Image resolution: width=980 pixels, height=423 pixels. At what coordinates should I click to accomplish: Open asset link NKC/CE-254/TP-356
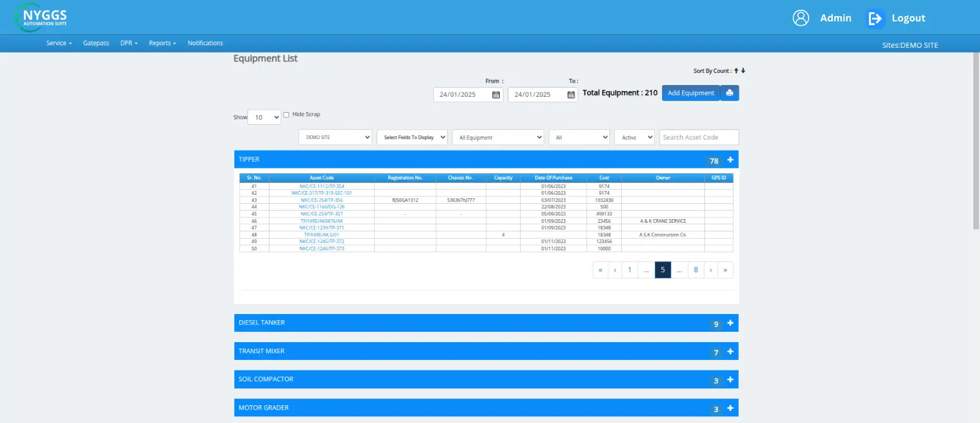pyautogui.click(x=322, y=200)
